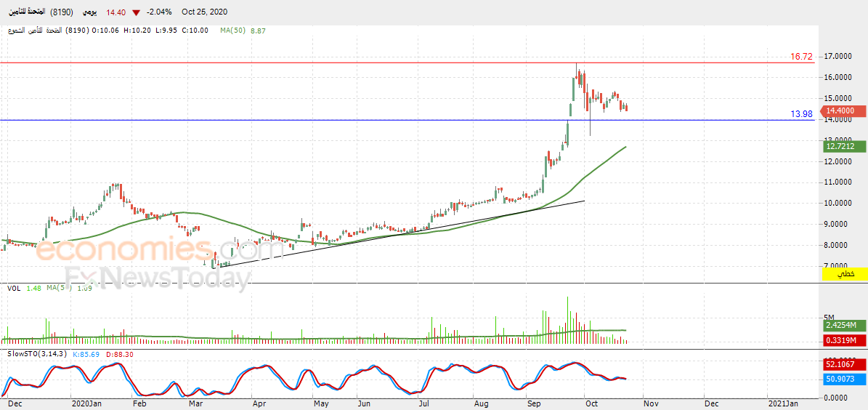Click the 13.98 support level label
Image resolution: width=868 pixels, height=410 pixels.
tap(801, 114)
